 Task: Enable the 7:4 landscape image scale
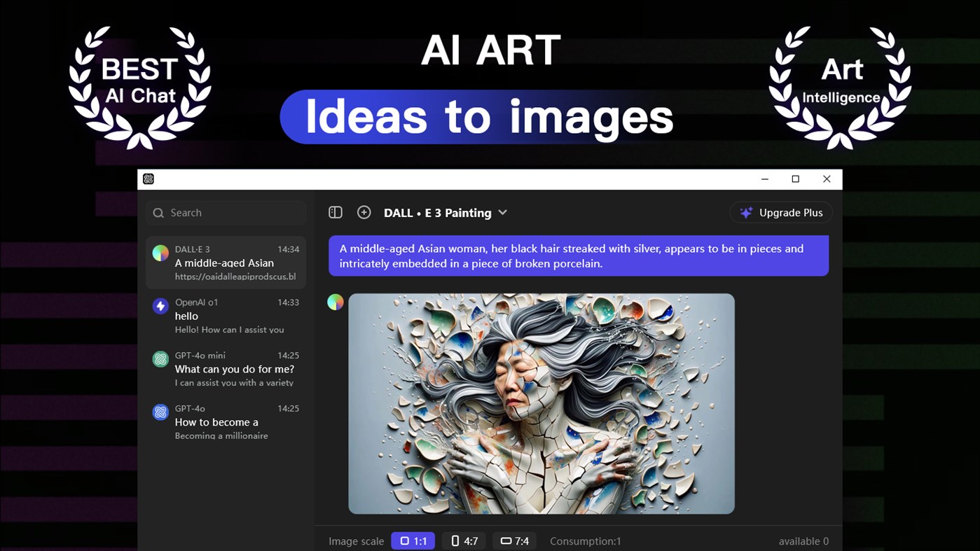click(x=514, y=540)
